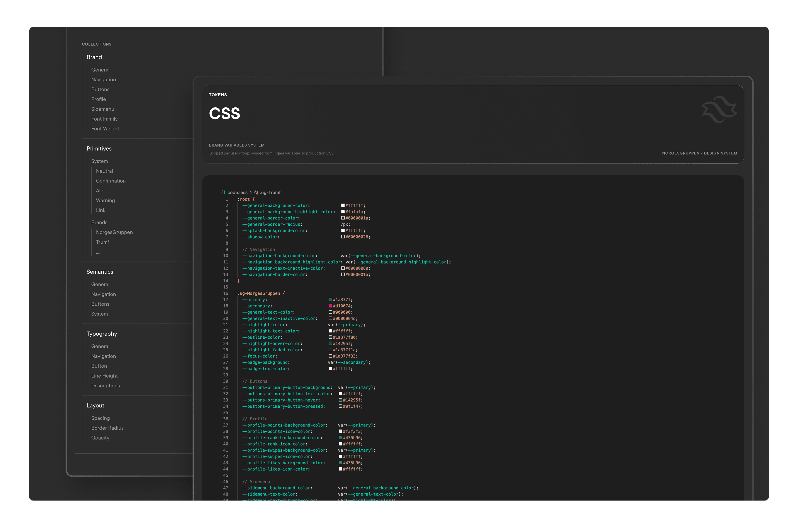The width and height of the screenshot is (798, 532).
Task: Select Confirmation under System
Action: 111,181
